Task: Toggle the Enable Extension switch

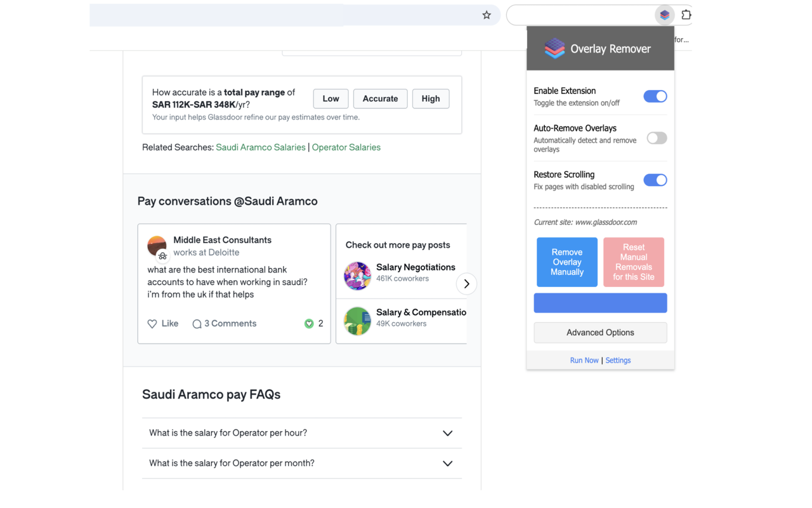Action: [655, 97]
